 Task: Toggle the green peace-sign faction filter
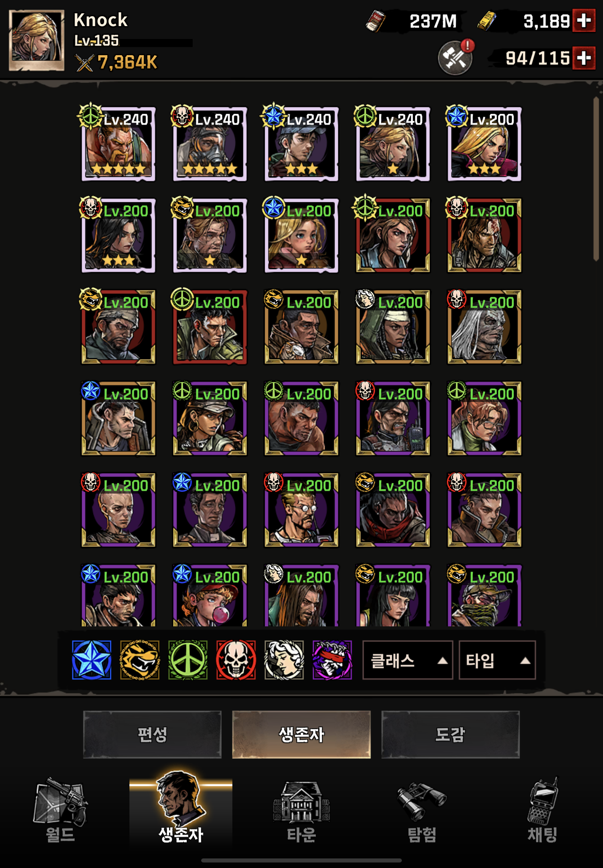pos(188,660)
